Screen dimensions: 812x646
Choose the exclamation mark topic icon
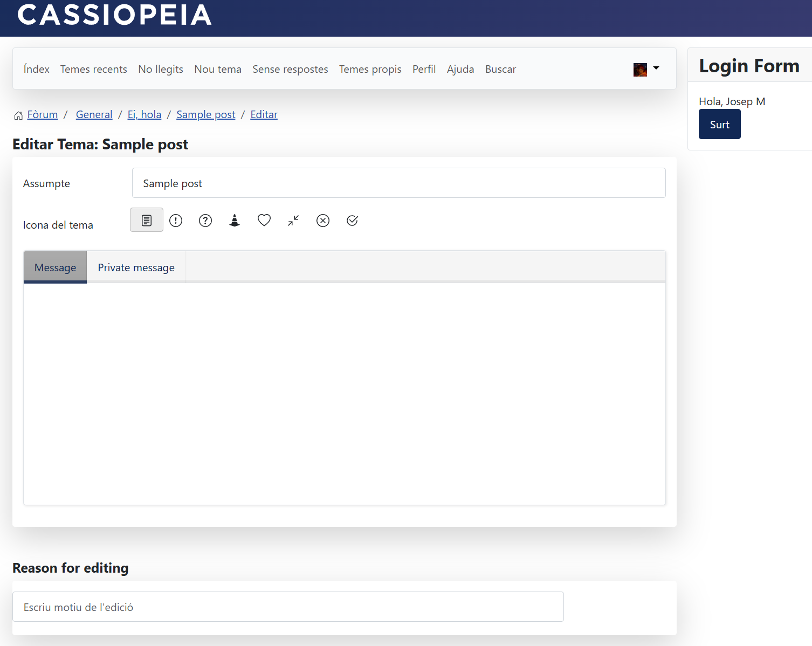[176, 221]
